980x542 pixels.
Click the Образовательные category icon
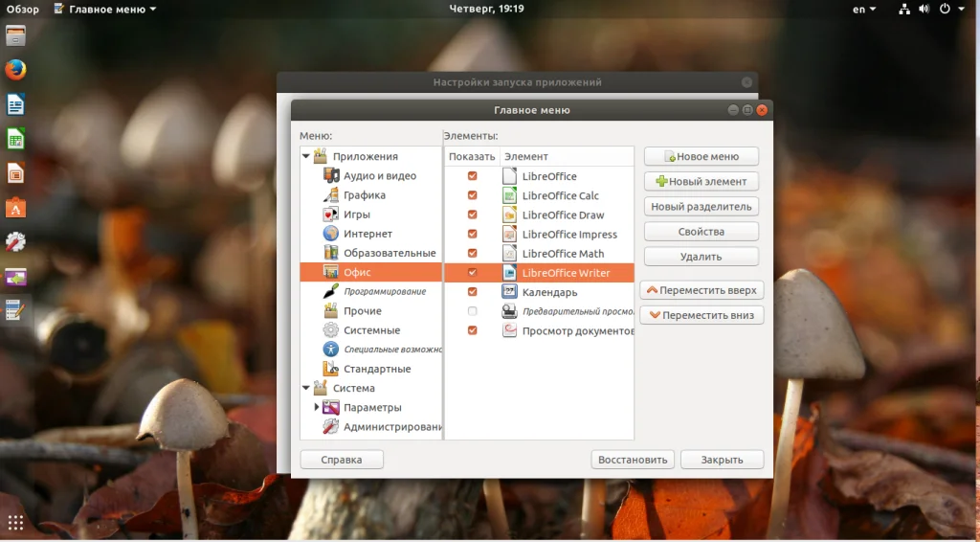330,253
